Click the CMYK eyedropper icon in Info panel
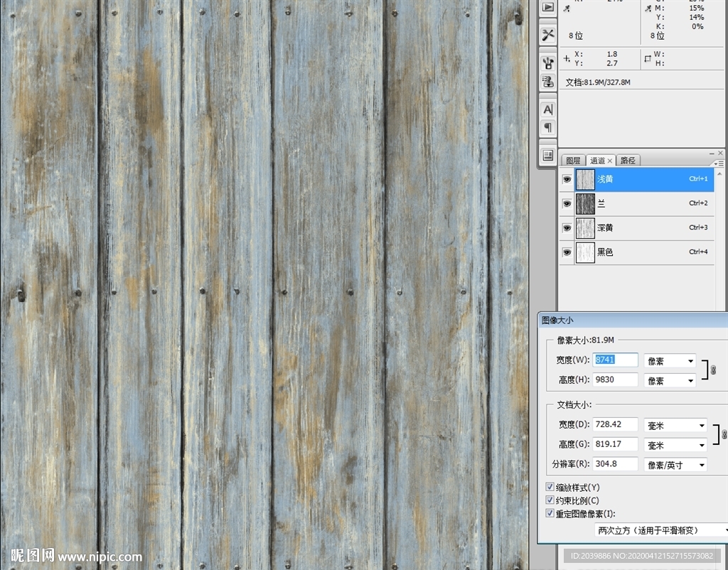The height and width of the screenshot is (570, 728). pos(648,9)
